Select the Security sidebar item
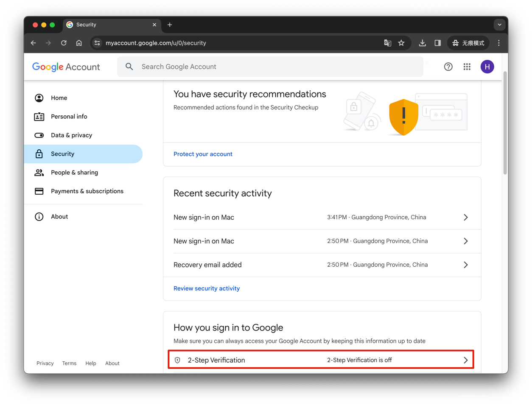Screen dimensions: 532x405 83,154
